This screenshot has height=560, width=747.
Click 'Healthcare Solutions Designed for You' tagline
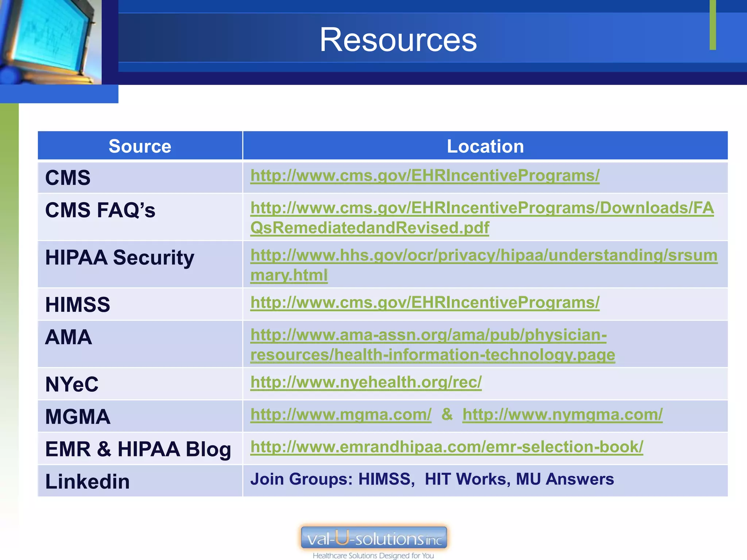tap(373, 555)
